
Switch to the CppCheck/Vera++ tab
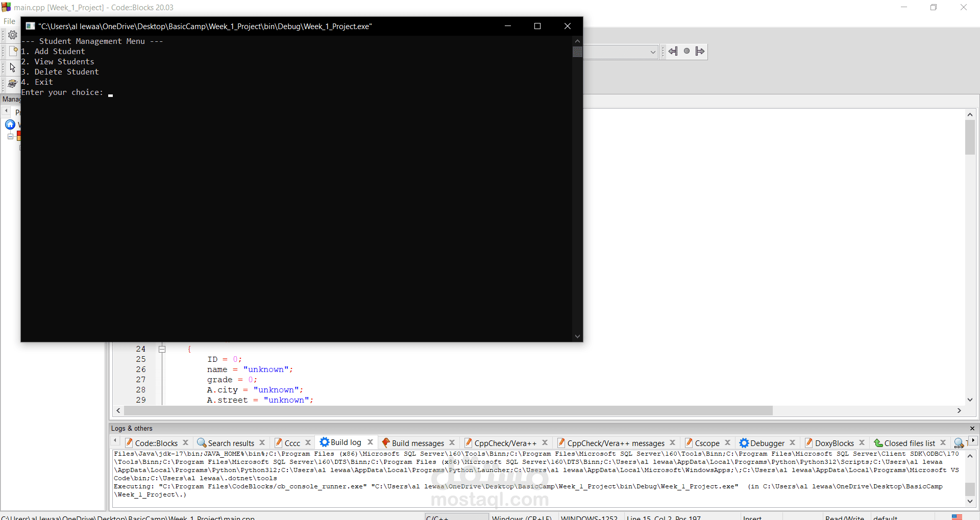click(x=501, y=443)
